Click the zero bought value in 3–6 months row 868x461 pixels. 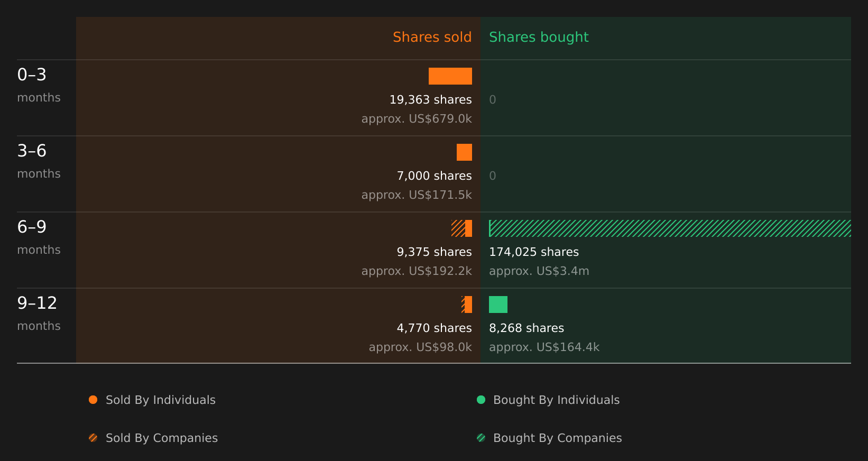[x=493, y=176]
